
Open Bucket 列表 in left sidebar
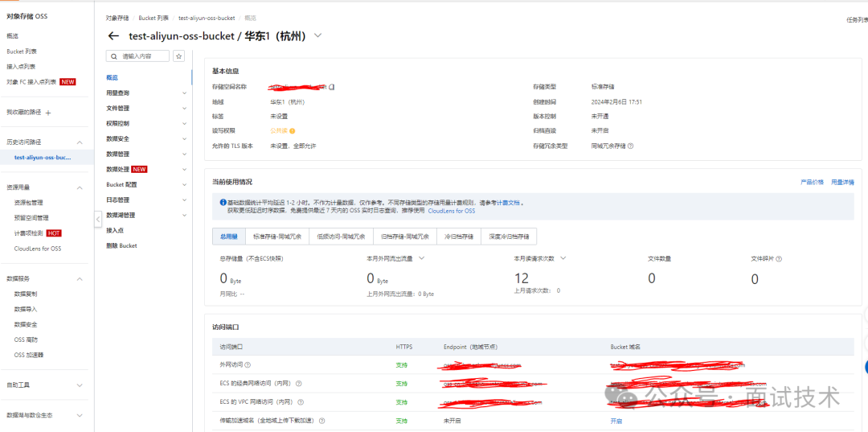[22, 51]
